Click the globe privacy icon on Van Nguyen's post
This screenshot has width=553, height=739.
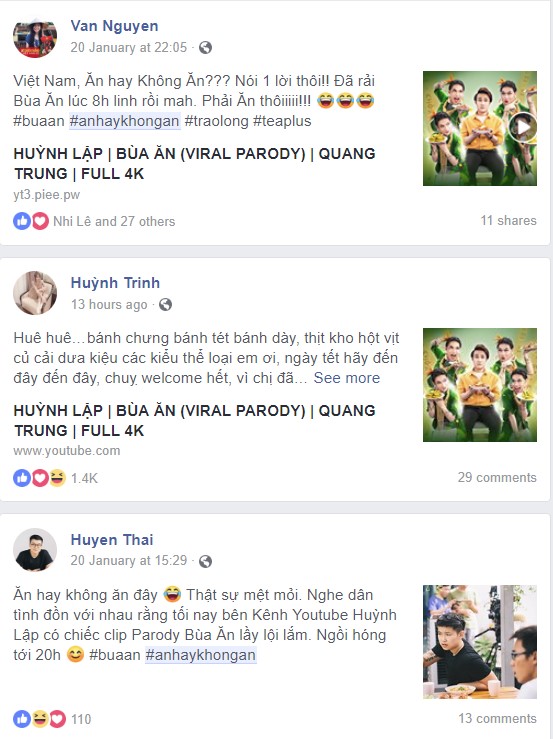(205, 48)
